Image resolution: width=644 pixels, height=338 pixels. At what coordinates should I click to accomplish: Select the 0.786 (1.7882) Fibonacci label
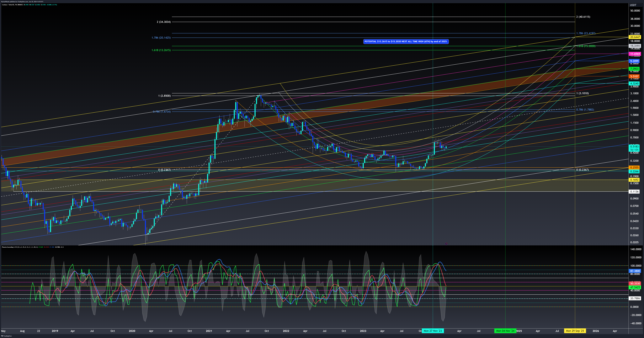pos(585,109)
